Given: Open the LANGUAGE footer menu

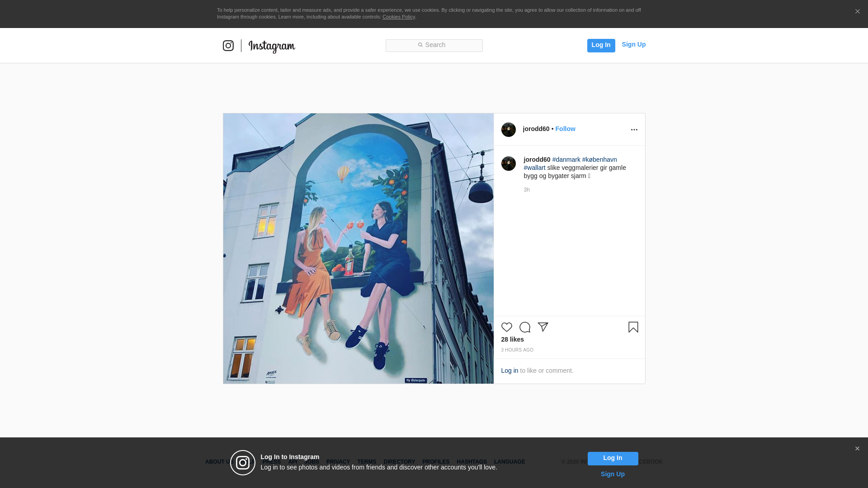Looking at the screenshot, I should [509, 462].
